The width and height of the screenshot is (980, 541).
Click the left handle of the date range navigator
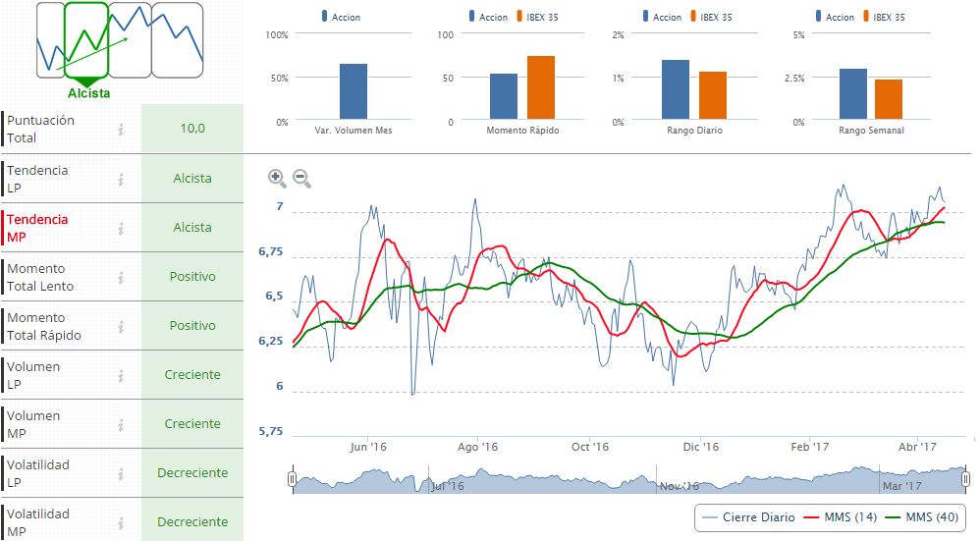292,479
